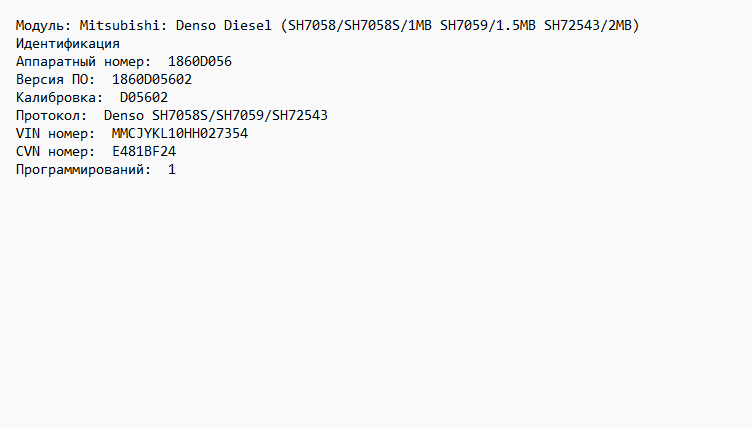Click the programming count value "1"
Viewport: 752px width, 429px height.
172,170
